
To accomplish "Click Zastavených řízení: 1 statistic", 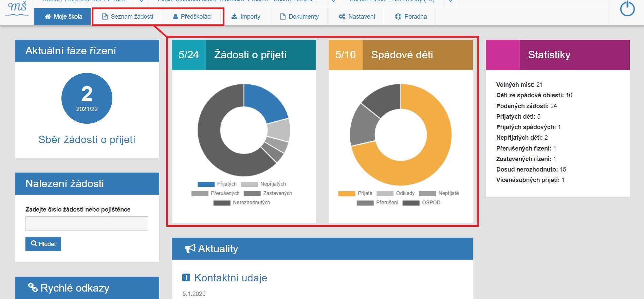I will point(526,159).
